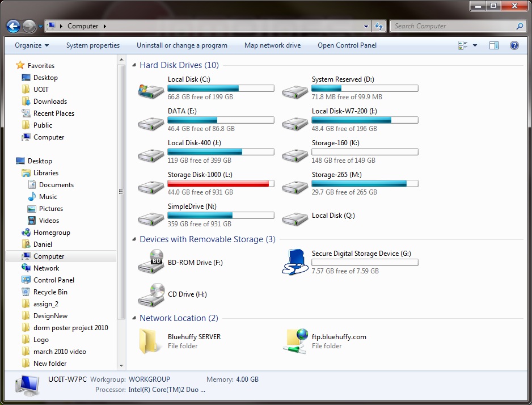Click Open Control Panel in toolbar
The width and height of the screenshot is (532, 405).
[x=347, y=45]
